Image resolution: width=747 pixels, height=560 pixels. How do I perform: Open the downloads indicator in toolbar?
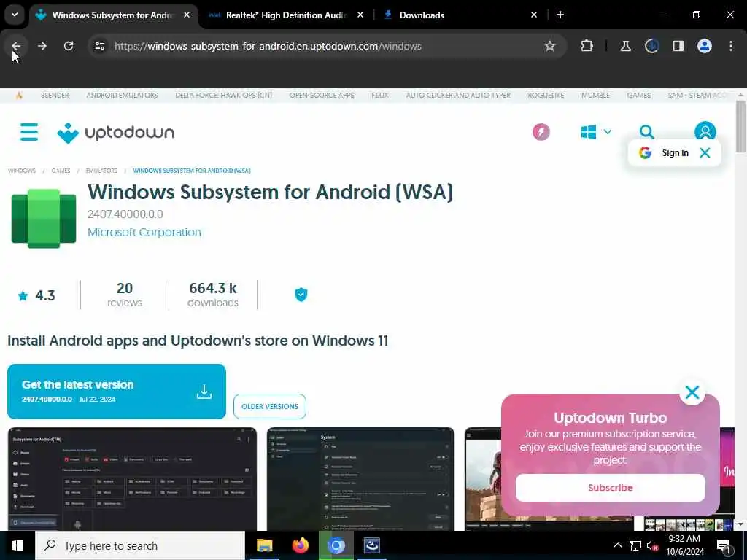click(x=651, y=46)
